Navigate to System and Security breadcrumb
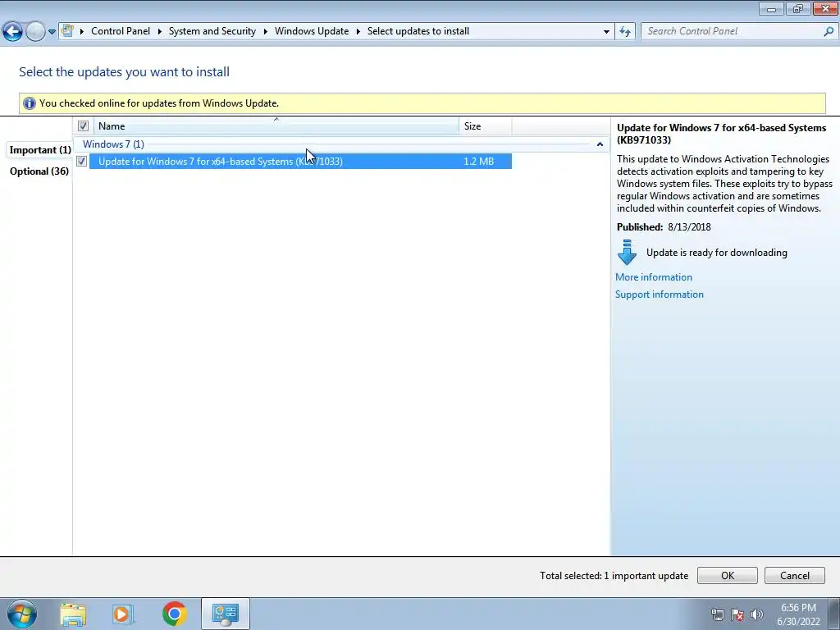 click(212, 31)
